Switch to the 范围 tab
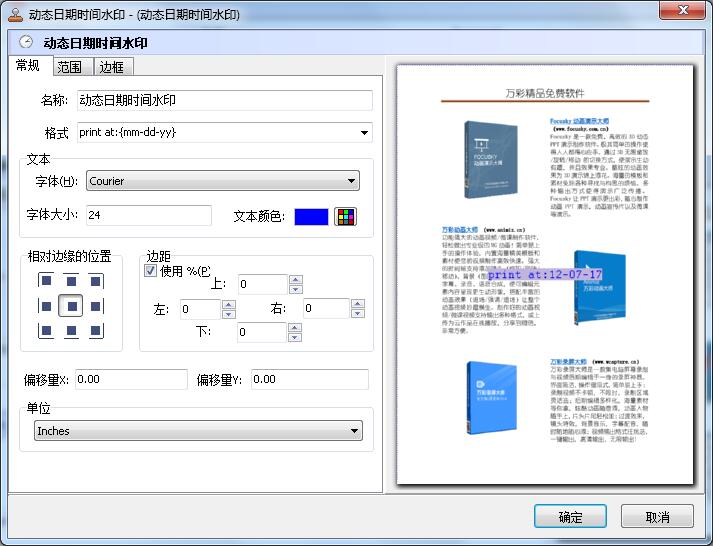 click(69, 67)
